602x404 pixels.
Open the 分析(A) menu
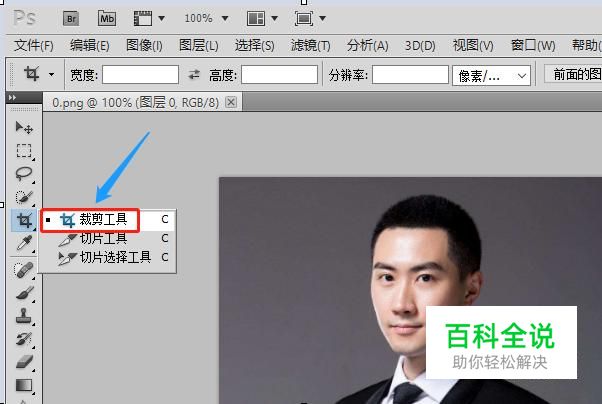367,46
